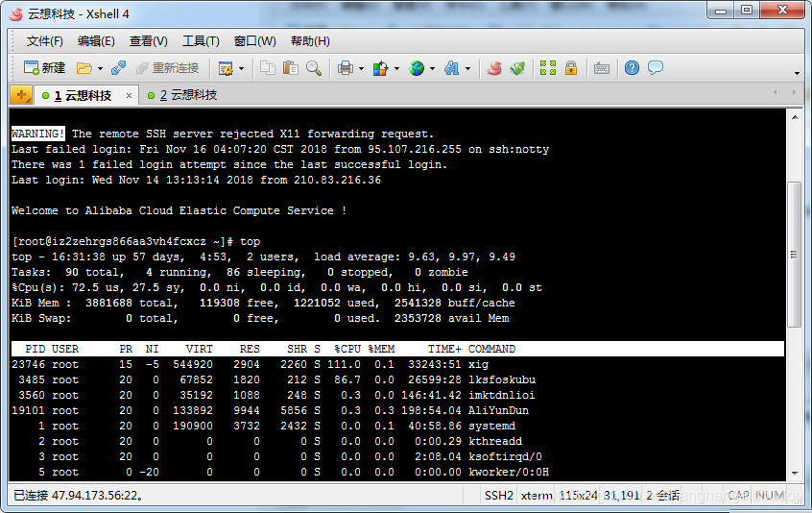The image size is (812, 513).
Task: Expand the properties dropdown arrow
Action: coord(241,68)
